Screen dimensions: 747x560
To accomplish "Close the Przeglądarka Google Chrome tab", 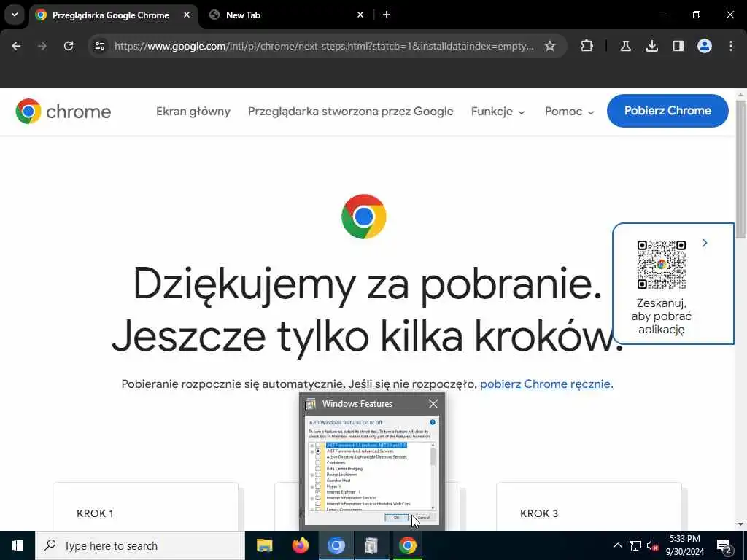I will (187, 15).
